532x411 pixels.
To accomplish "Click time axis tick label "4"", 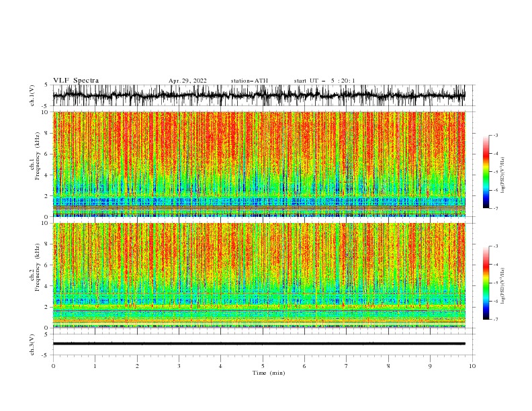I will click(x=220, y=366).
